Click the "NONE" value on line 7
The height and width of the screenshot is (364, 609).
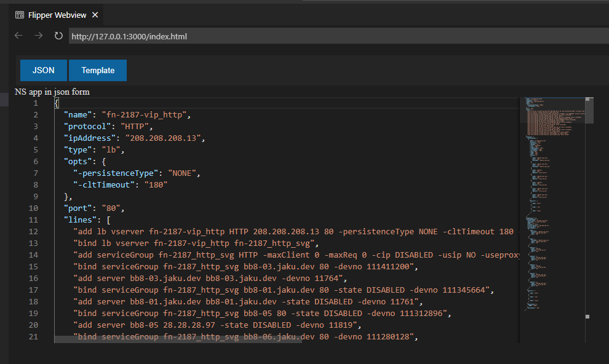point(182,173)
